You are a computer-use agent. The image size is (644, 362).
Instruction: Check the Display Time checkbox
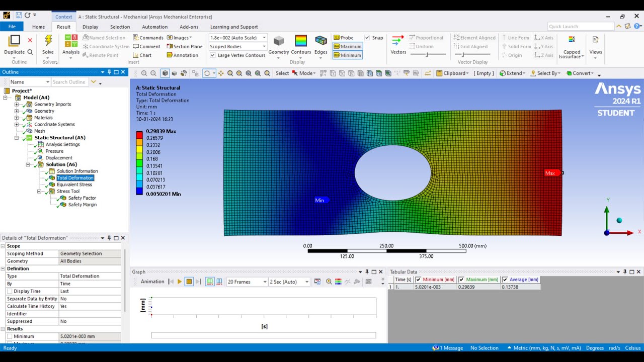pyautogui.click(x=10, y=291)
